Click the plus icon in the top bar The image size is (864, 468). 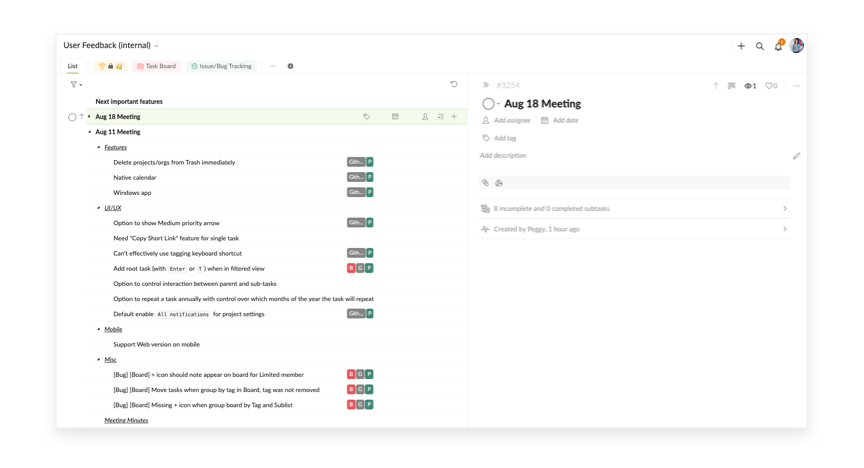pos(741,46)
